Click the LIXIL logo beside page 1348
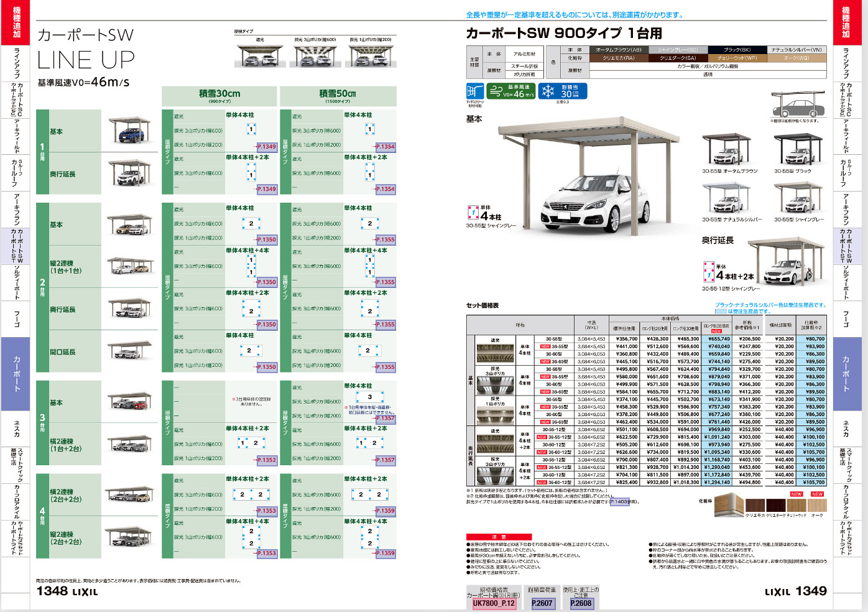The width and height of the screenshot is (868, 612). (85, 591)
